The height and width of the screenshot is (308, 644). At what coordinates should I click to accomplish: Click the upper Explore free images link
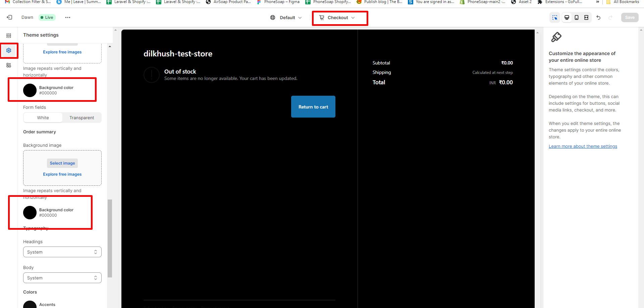pos(62,52)
